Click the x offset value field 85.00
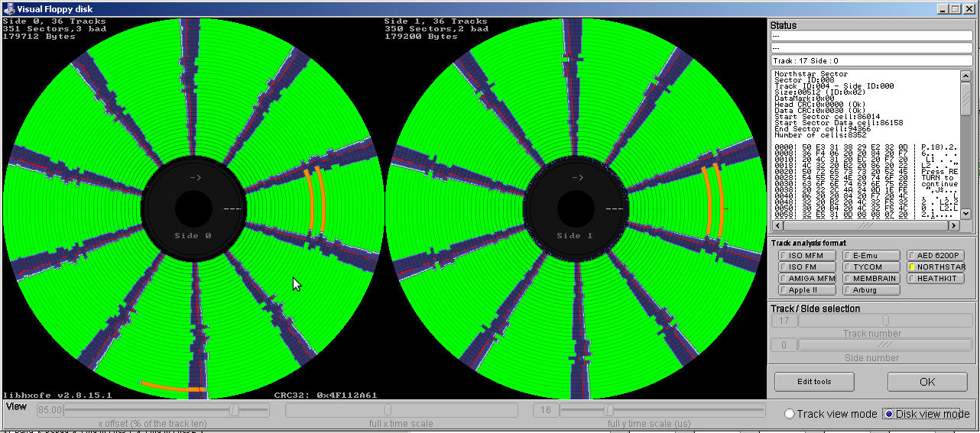The height and width of the screenshot is (433, 980). [x=49, y=410]
